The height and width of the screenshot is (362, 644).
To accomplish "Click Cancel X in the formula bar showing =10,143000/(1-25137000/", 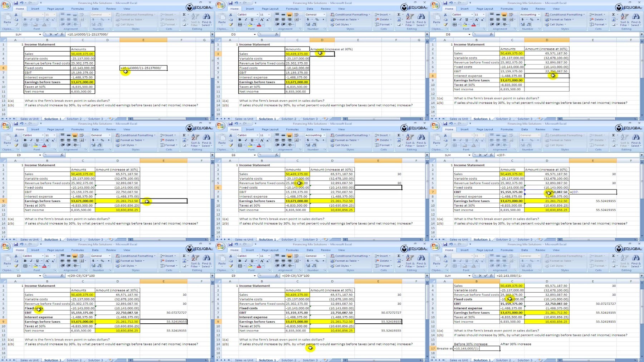I will (51, 34).
